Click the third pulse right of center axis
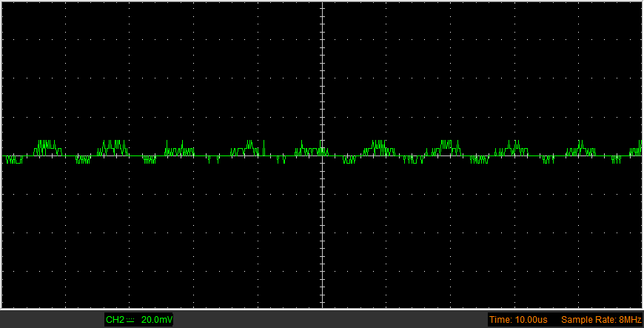This screenshot has height=328, width=644. (513, 147)
